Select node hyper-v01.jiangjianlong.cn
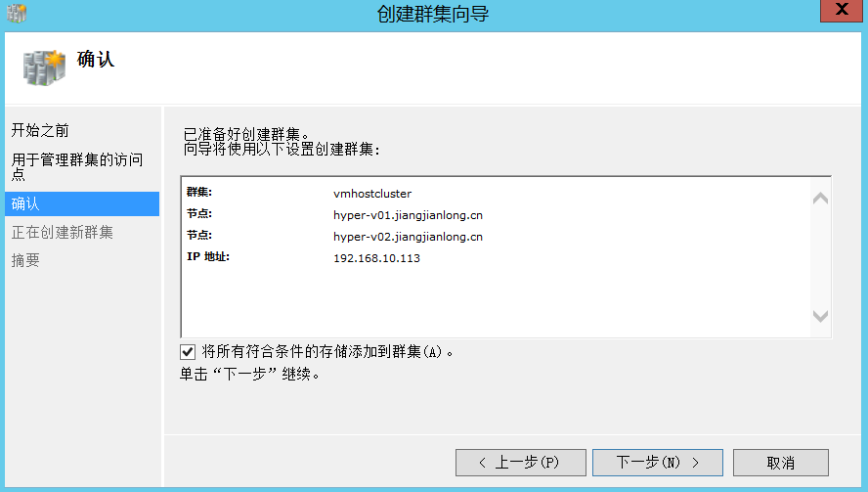 pos(408,215)
